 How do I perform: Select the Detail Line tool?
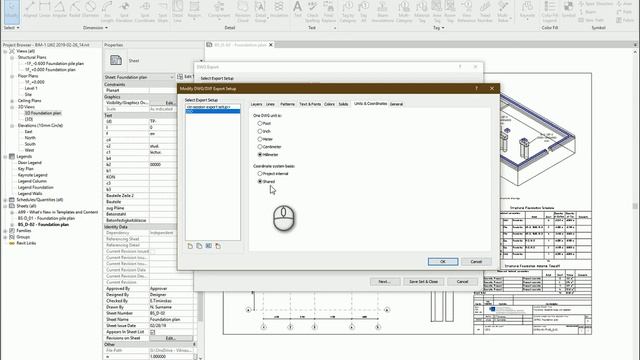pos(178,11)
